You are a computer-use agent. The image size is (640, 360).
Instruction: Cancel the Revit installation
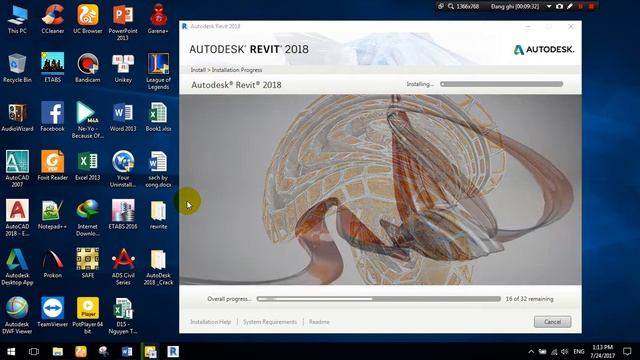pos(552,322)
